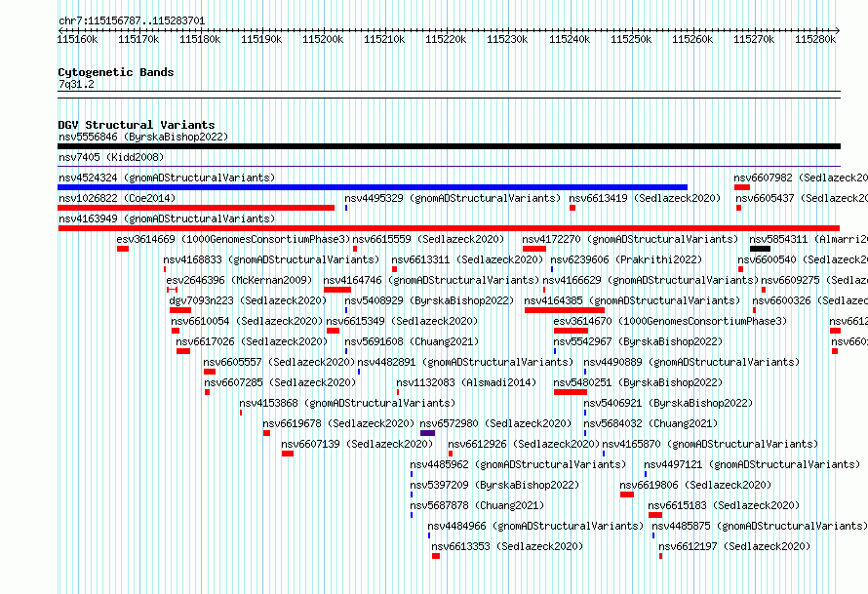Select nsv4524324 gnomAD variant label
Image resolution: width=868 pixels, height=594 pixels.
pos(167,178)
